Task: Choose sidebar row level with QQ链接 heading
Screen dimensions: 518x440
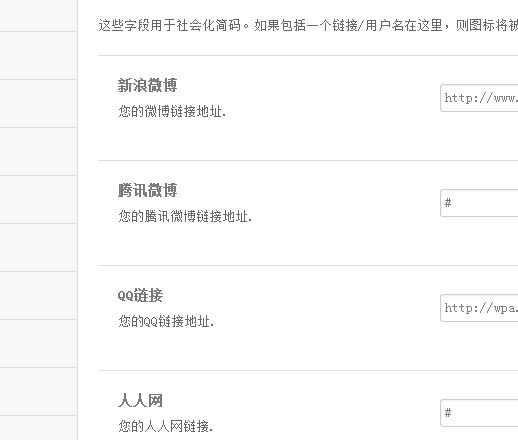Action: [38, 295]
